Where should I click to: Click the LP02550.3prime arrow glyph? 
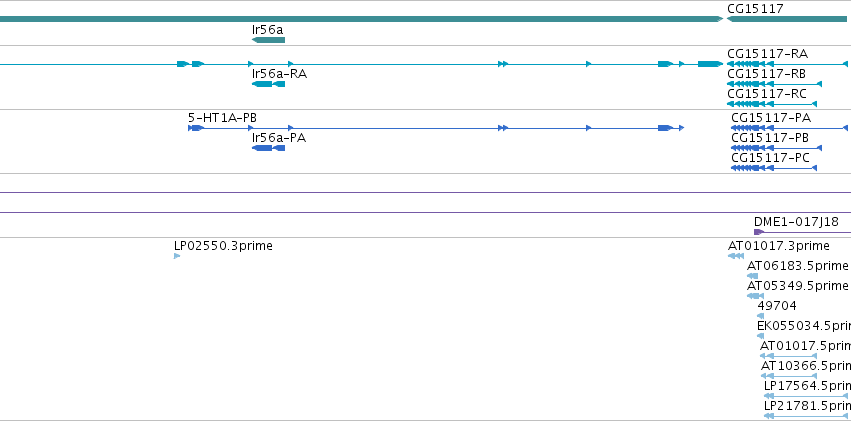177,256
